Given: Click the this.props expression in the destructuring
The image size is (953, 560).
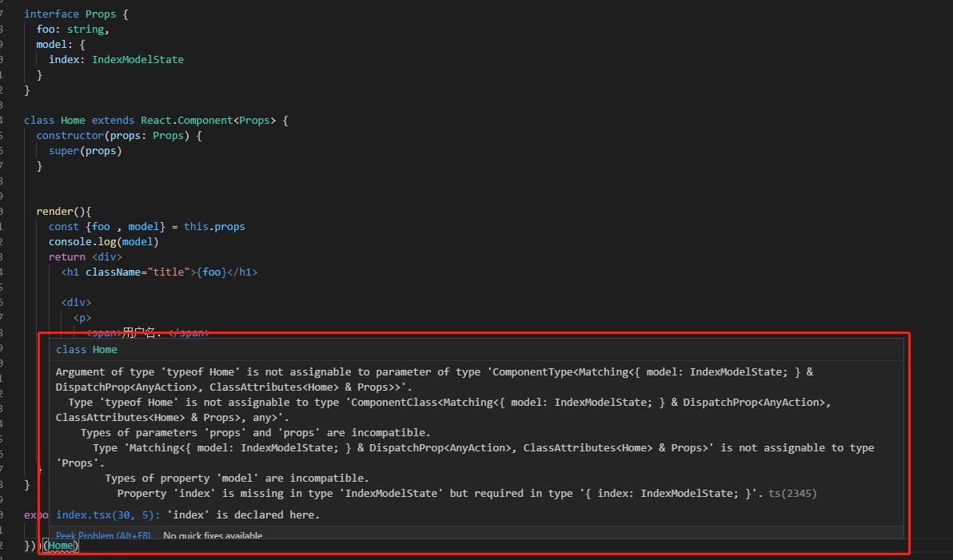Looking at the screenshot, I should point(215,226).
